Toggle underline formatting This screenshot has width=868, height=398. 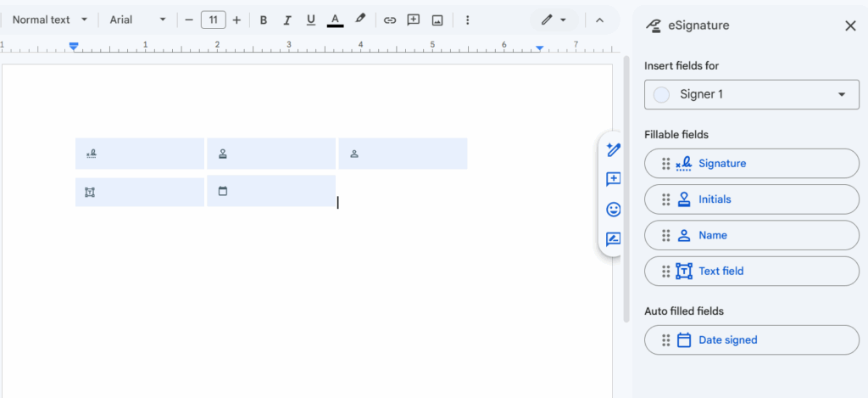[x=311, y=20]
